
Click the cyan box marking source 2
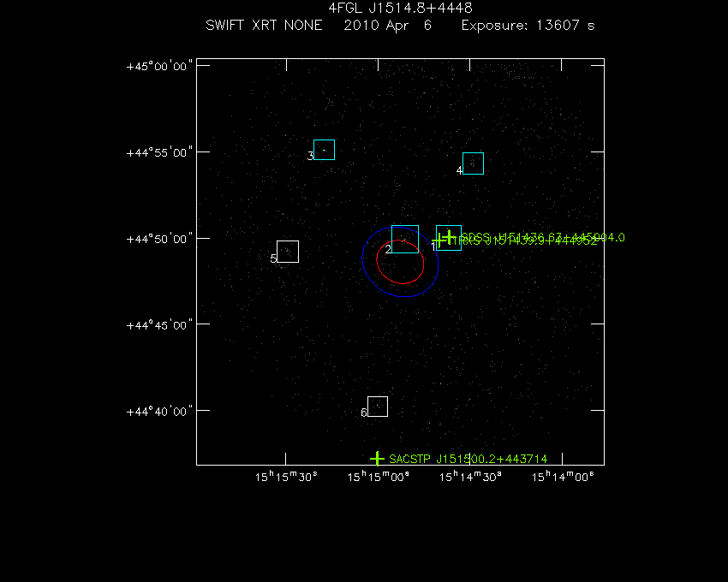pos(405,239)
